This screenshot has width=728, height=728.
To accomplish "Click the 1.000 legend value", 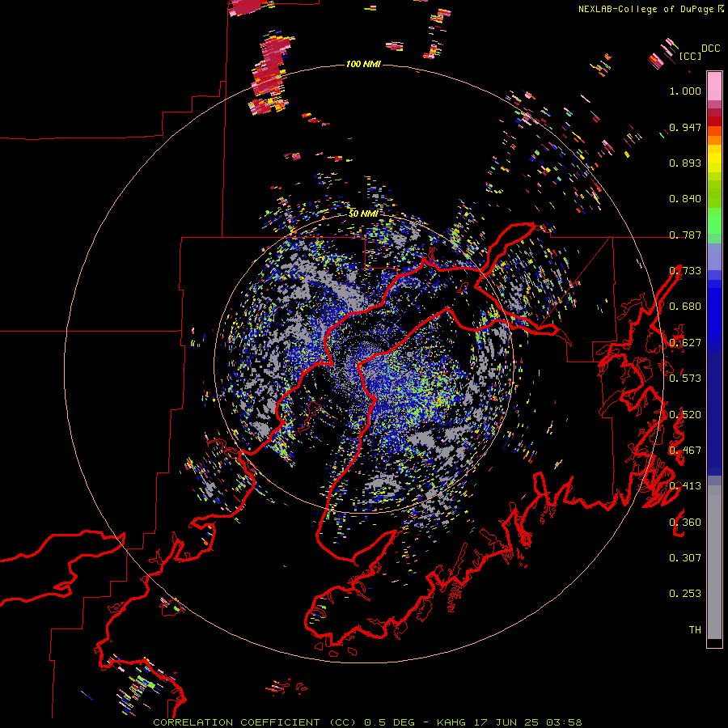I will click(685, 91).
